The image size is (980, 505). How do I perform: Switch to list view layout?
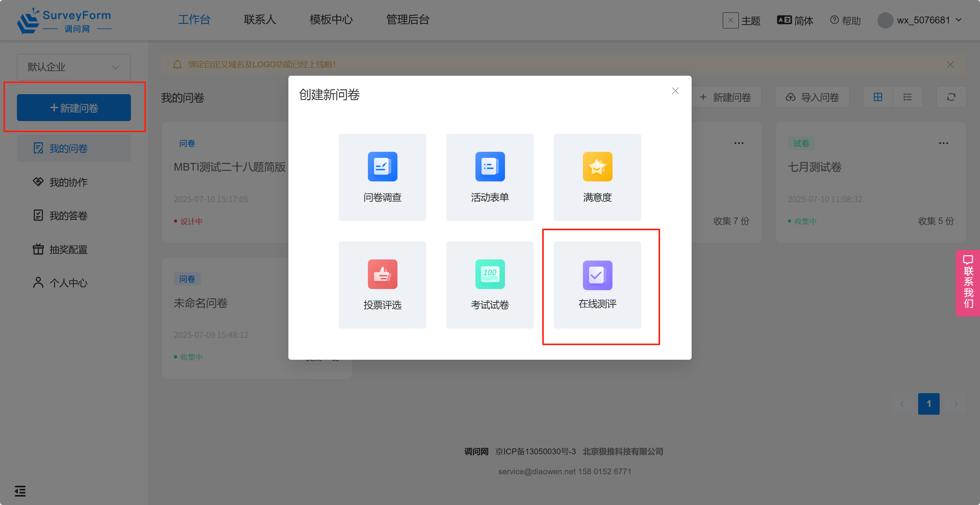(x=907, y=97)
